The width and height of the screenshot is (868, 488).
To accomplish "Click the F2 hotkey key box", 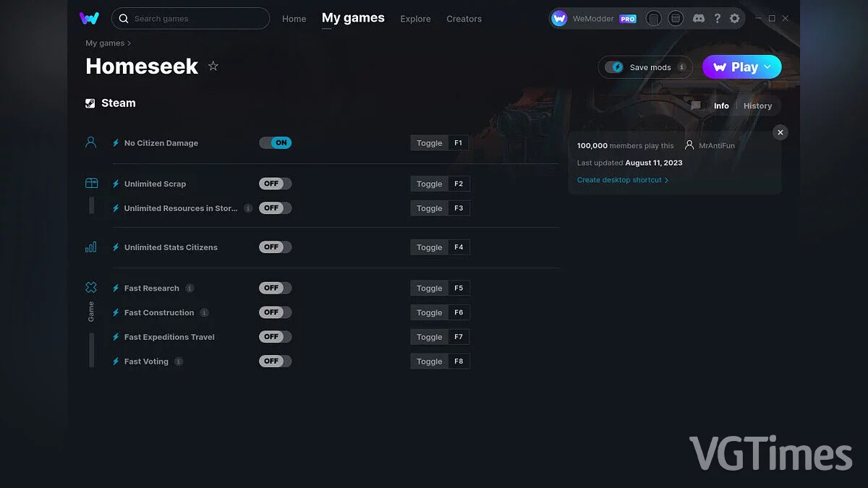I will [459, 184].
